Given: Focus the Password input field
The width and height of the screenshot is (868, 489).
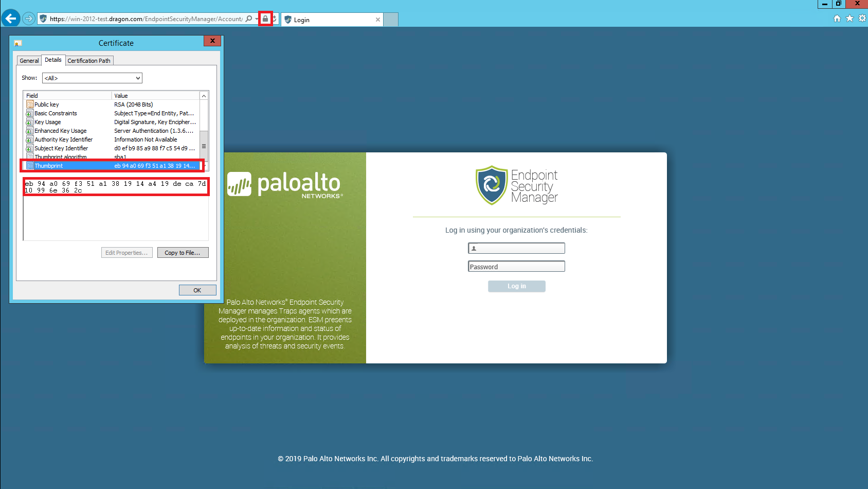Looking at the screenshot, I should point(516,267).
